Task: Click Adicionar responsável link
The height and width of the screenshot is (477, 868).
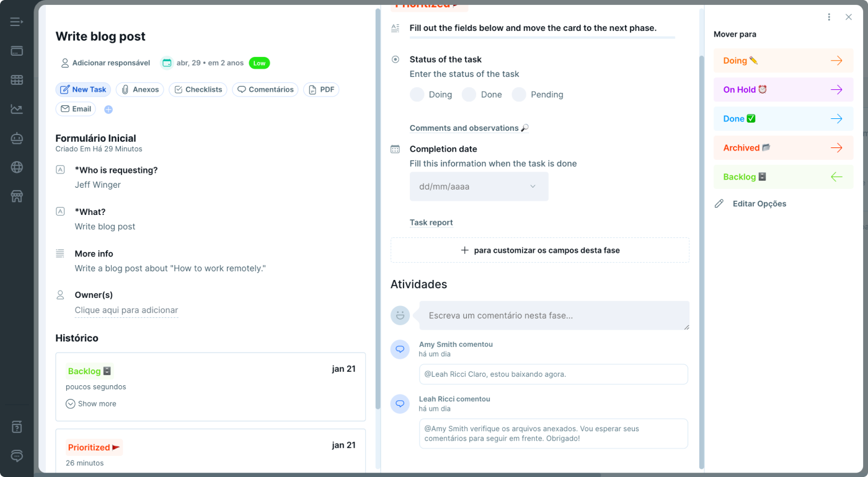Action: (105, 63)
